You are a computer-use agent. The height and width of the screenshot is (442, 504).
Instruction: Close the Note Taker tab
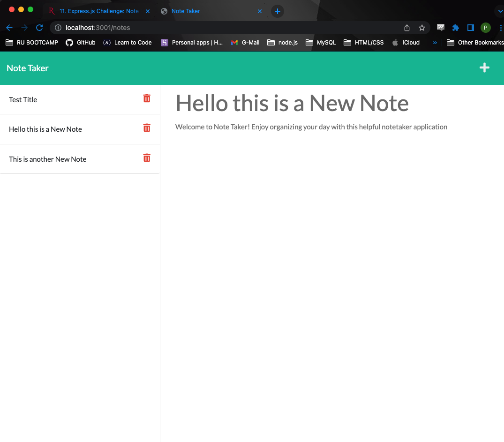pyautogui.click(x=260, y=11)
